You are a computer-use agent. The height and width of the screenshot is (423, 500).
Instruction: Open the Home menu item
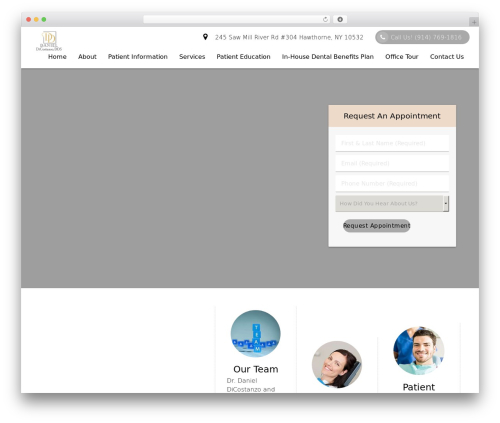(57, 57)
